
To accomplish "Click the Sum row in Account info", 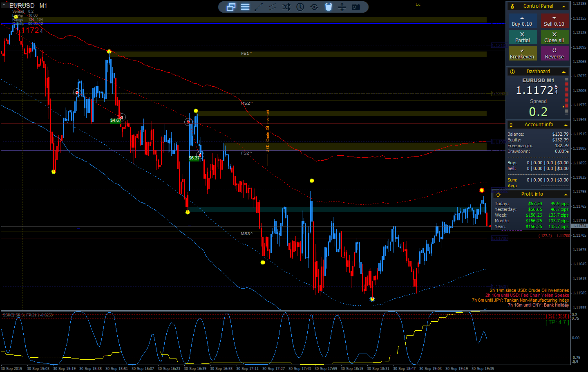I will 538,180.
